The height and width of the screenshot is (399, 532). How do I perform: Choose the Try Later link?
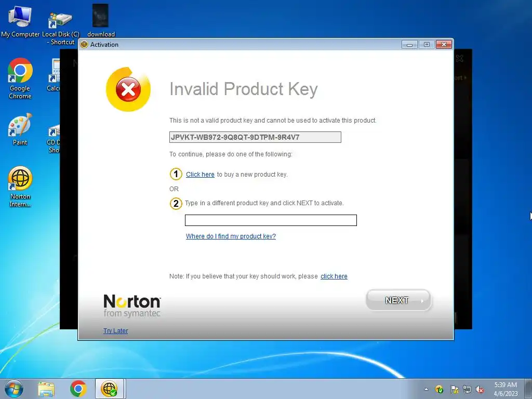point(116,331)
